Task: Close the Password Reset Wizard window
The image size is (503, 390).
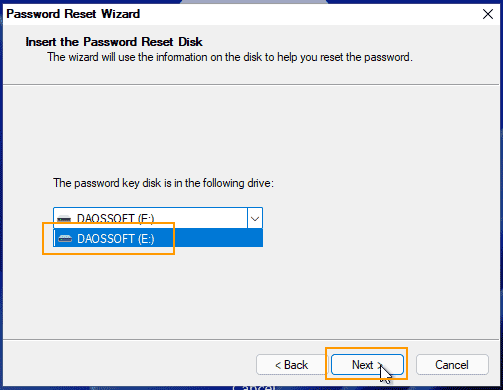Action: point(488,14)
